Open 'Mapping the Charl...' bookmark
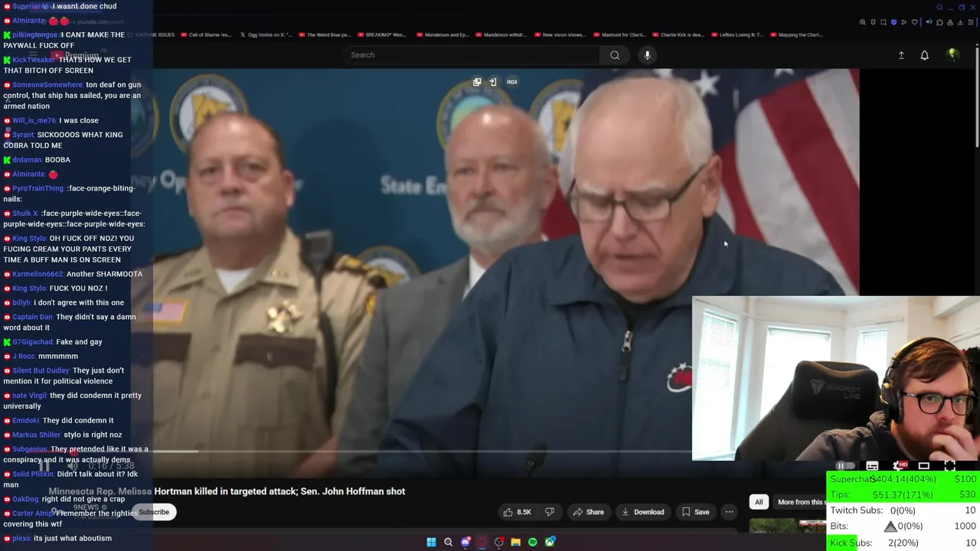Image resolution: width=980 pixels, height=551 pixels. pos(796,34)
